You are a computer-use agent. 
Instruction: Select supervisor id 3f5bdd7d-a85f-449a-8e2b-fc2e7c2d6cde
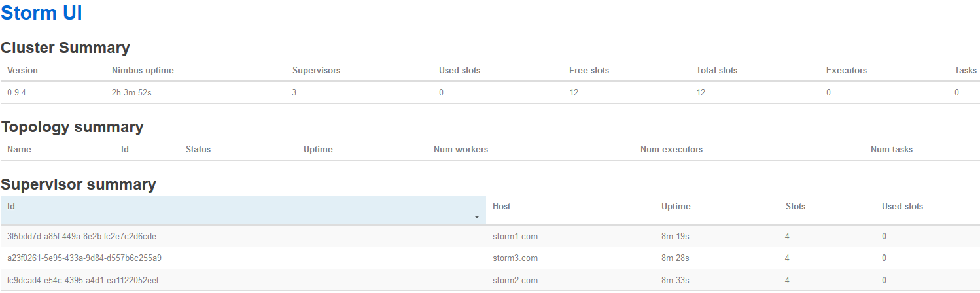pos(82,236)
